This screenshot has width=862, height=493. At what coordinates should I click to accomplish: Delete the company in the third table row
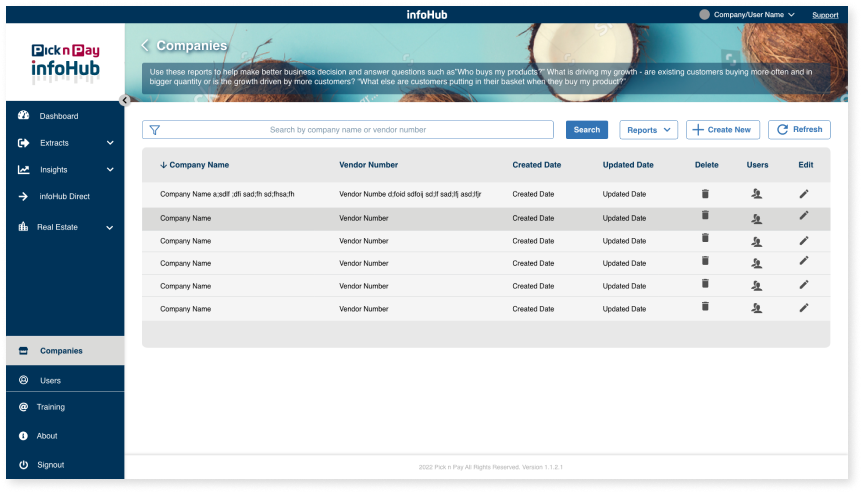705,237
